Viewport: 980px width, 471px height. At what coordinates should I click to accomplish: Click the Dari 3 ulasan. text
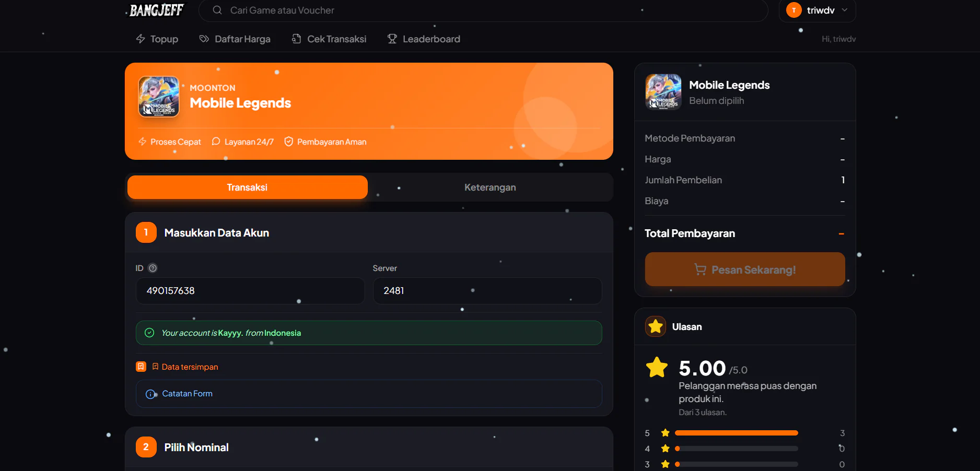[x=703, y=412]
